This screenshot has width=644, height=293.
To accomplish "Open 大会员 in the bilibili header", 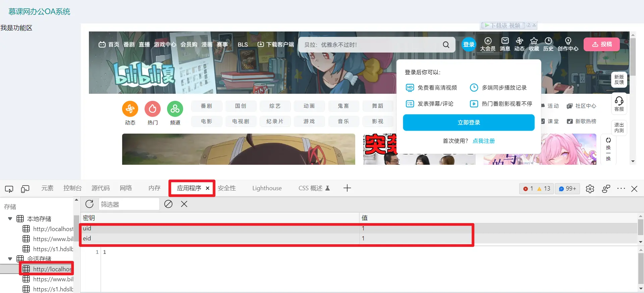I will (488, 44).
